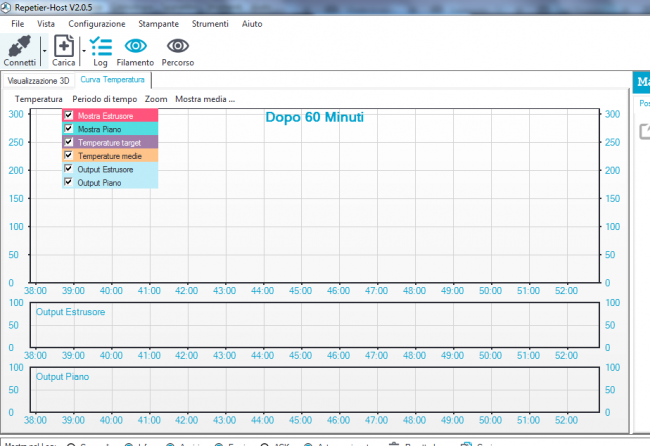Open the Mostra media dropdown menu

pos(204,99)
